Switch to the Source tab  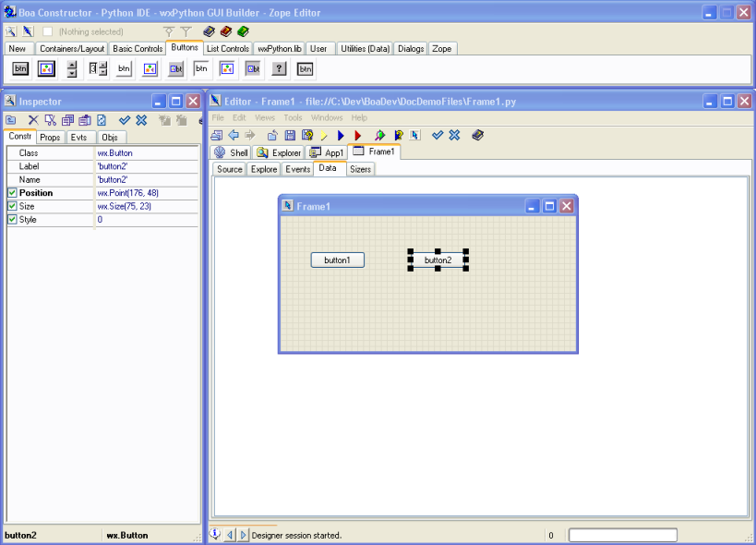click(x=230, y=169)
